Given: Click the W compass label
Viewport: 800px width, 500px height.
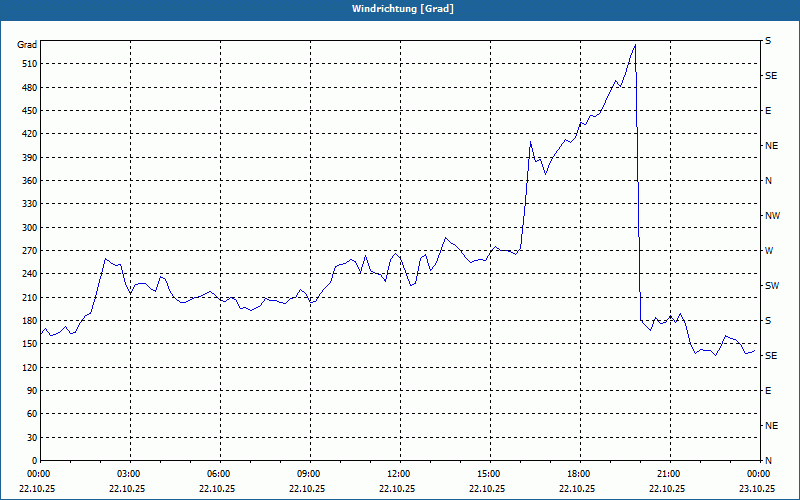Looking at the screenshot, I should (x=769, y=251).
